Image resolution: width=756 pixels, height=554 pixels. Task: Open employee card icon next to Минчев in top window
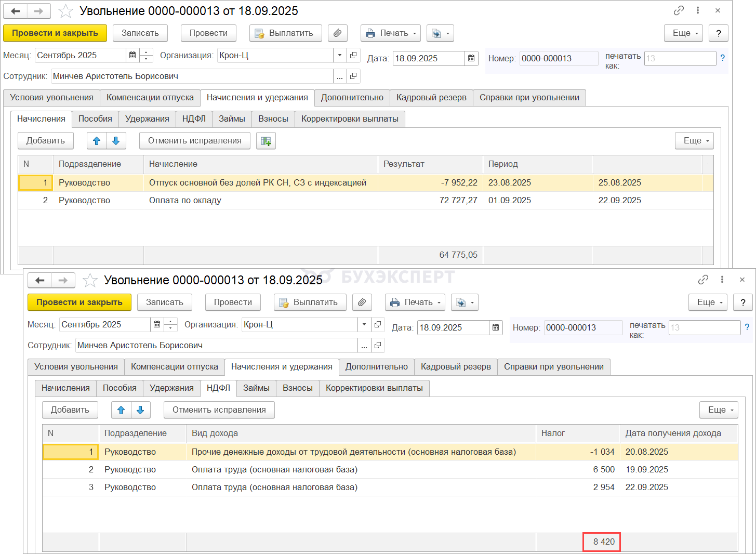pos(353,76)
